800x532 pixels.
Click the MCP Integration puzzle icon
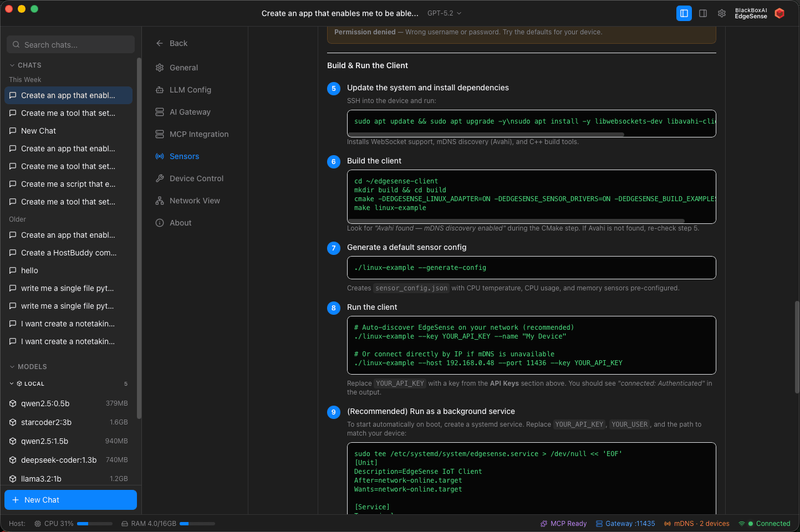[x=159, y=134]
